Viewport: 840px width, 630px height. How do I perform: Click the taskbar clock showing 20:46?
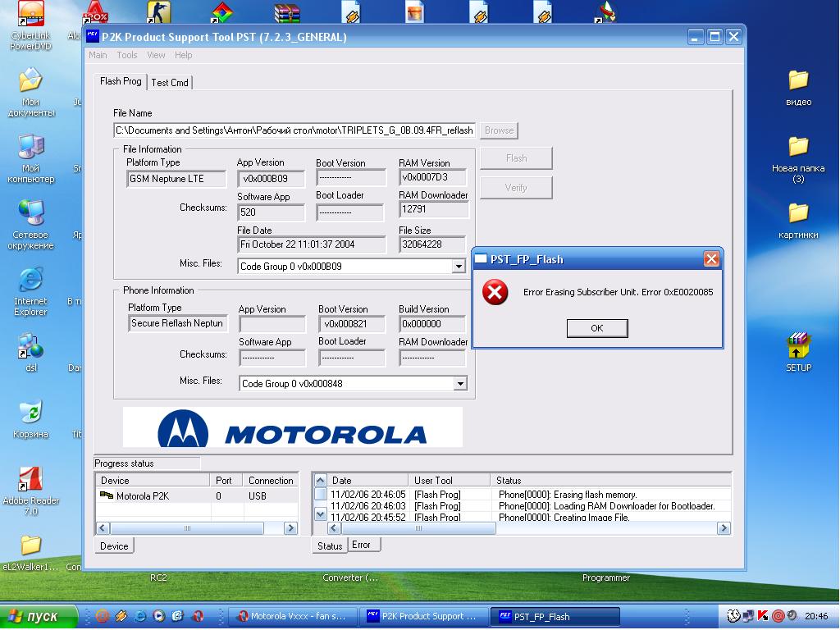[816, 616]
